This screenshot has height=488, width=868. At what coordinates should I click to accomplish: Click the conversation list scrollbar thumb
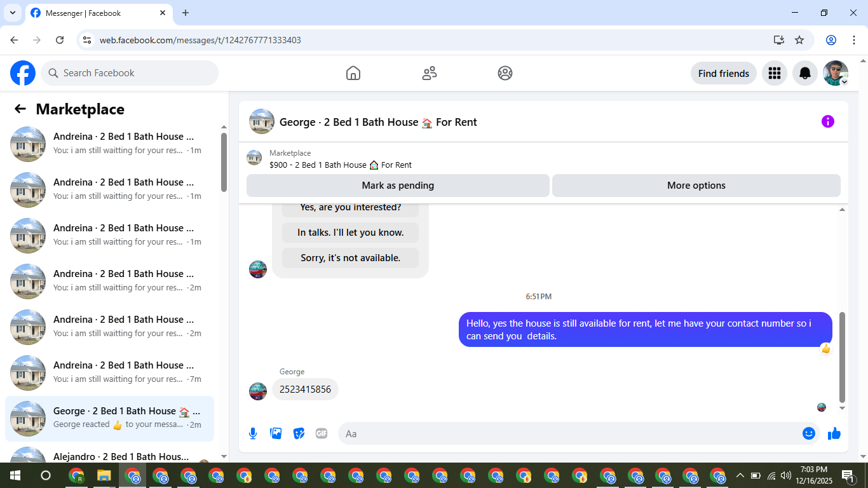click(x=224, y=162)
